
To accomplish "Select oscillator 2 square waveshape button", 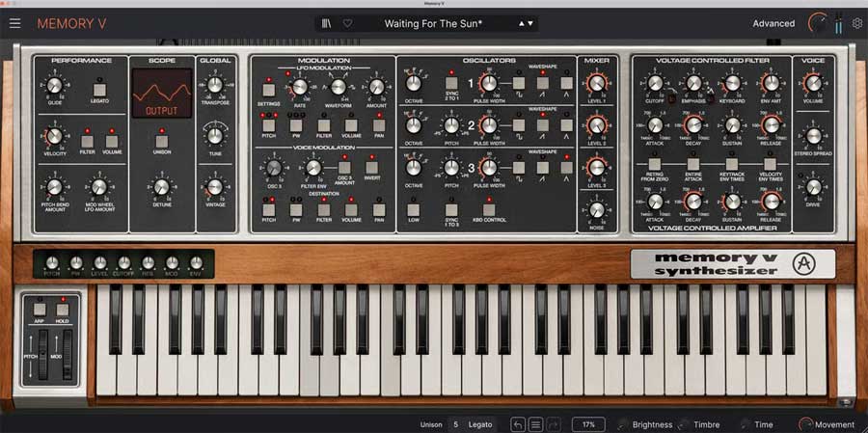I will [x=519, y=125].
